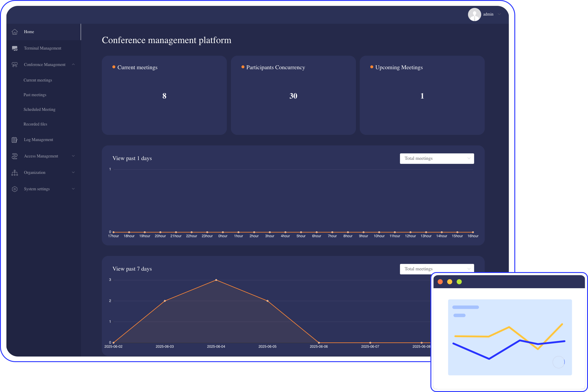Image resolution: width=588 pixels, height=392 pixels.
Task: Open the Scheduled Meeting page
Action: tap(39, 109)
